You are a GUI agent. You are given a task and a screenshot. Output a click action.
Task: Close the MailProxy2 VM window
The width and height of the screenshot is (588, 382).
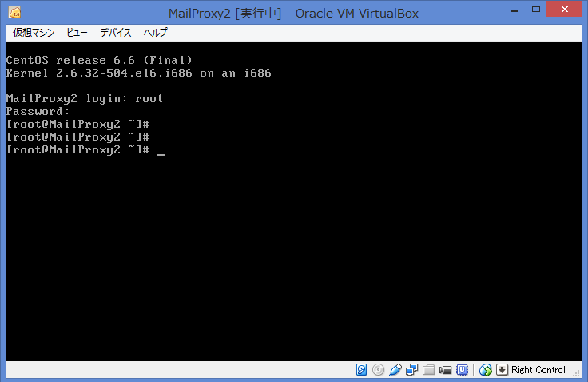(564, 10)
